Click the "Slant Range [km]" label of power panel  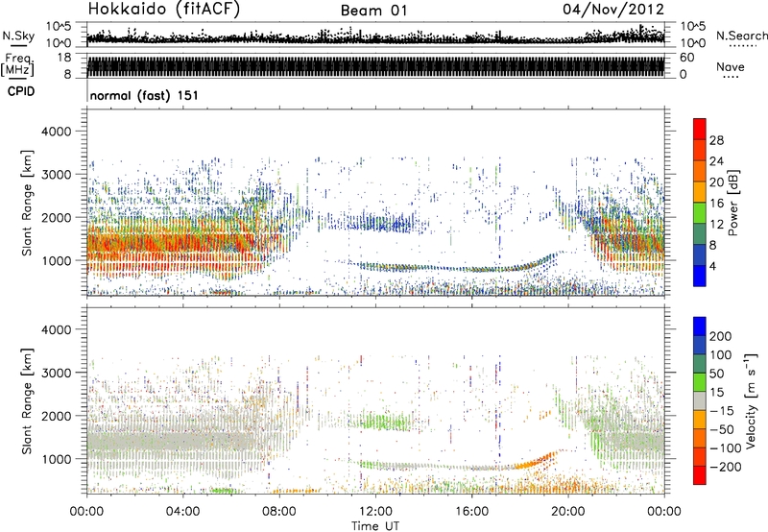click(27, 203)
